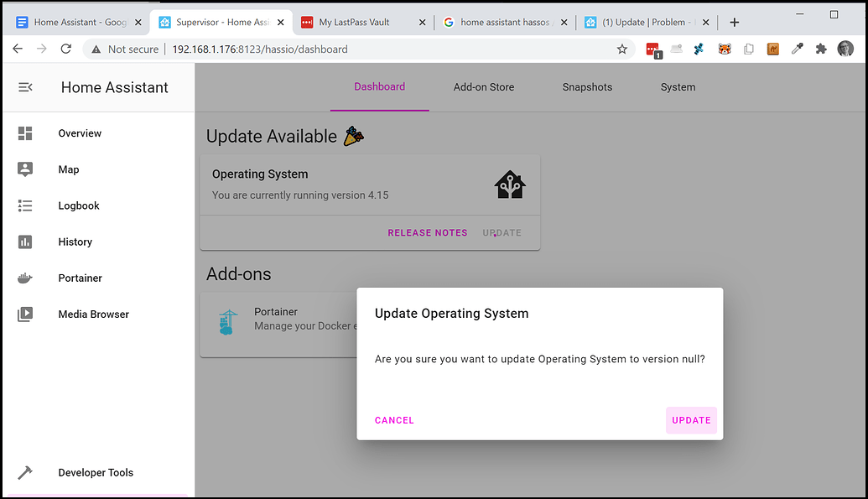
Task: Collapse the Home Assistant sidebar menu icon
Action: pos(25,87)
